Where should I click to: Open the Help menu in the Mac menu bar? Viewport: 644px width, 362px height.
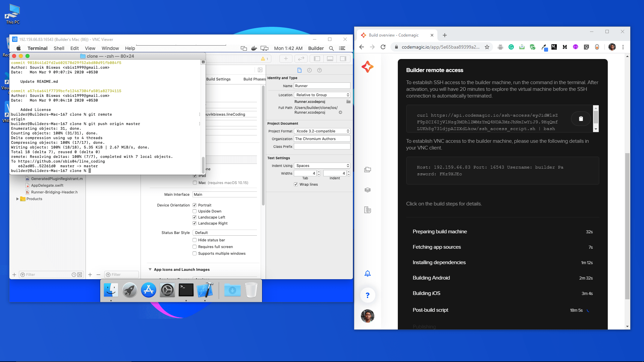[130, 48]
